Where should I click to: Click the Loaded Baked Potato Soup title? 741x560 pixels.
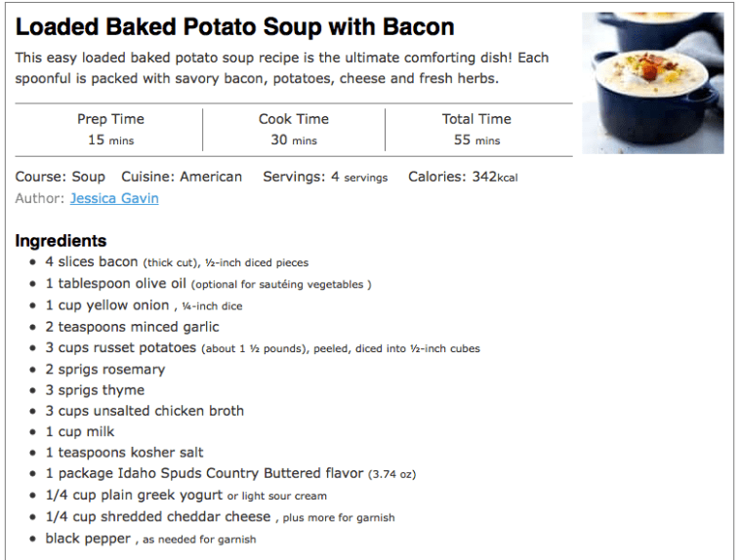234,27
